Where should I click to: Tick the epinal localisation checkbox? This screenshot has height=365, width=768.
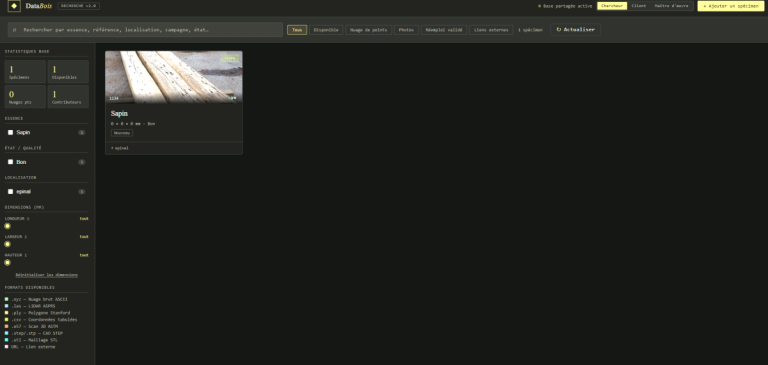tap(10, 192)
